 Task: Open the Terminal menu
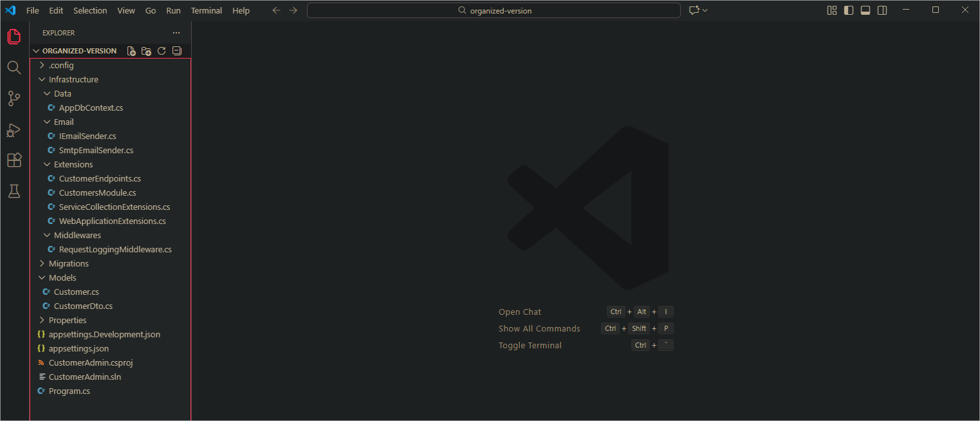[206, 10]
